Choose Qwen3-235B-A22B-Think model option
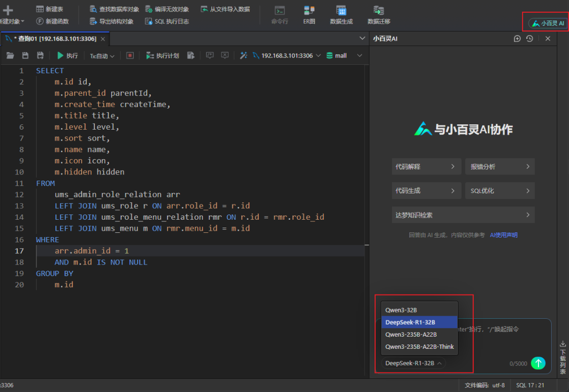Image resolution: width=569 pixels, height=392 pixels. [419, 347]
